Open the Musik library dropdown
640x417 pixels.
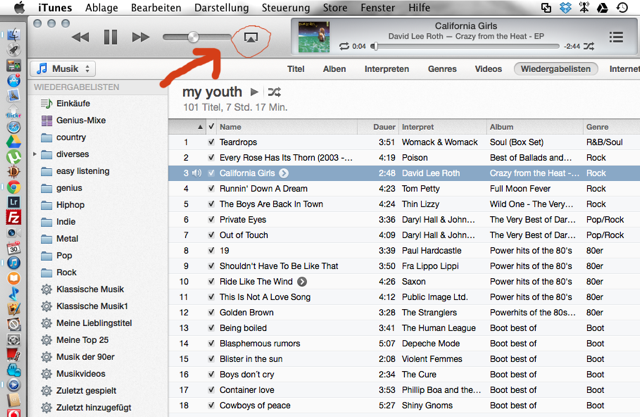(63, 69)
